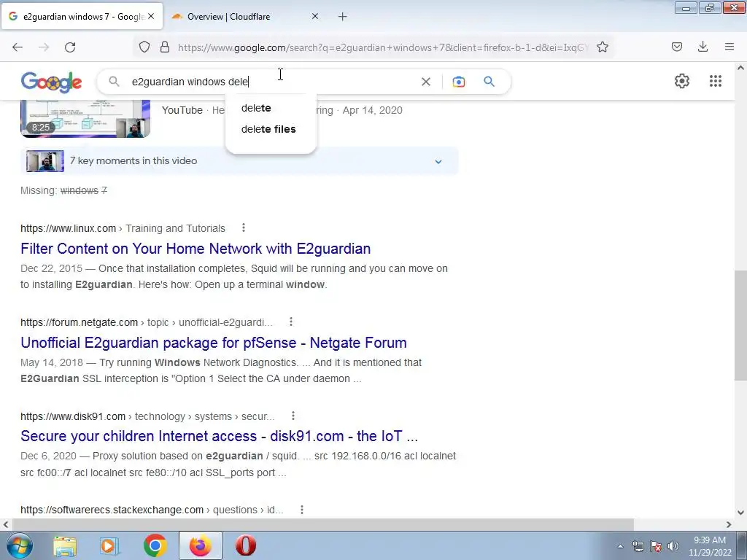Open Opera browser from taskbar
The image size is (747, 560).
coord(245,546)
